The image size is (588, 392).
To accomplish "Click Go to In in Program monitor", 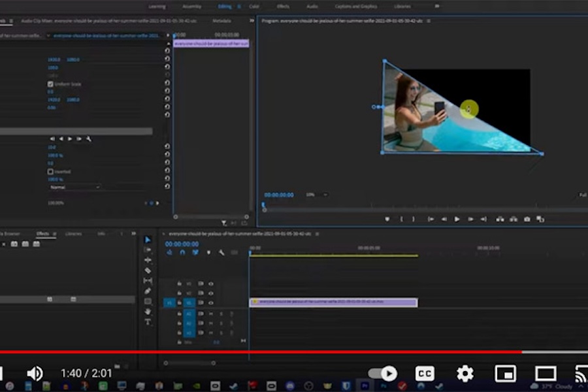I will click(431, 219).
